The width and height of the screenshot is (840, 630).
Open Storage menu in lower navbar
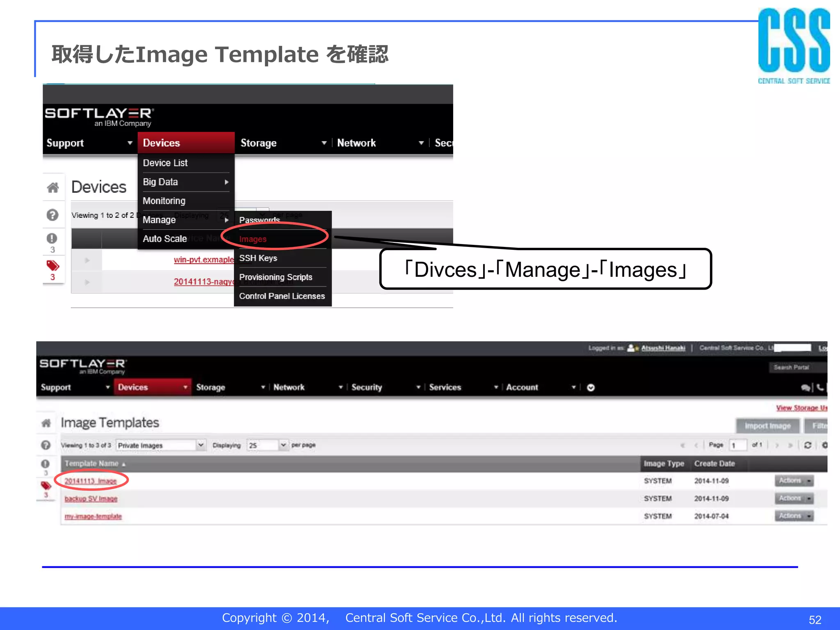point(231,387)
